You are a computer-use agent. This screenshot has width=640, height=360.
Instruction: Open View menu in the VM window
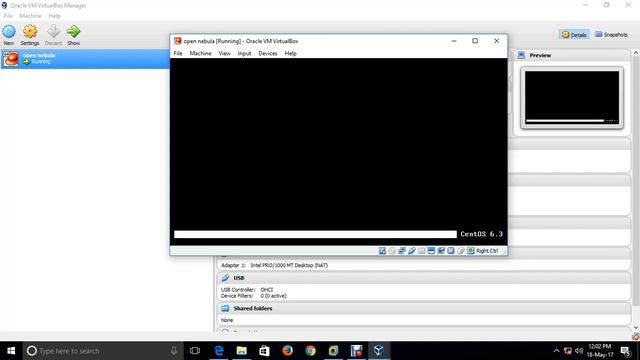pos(224,53)
